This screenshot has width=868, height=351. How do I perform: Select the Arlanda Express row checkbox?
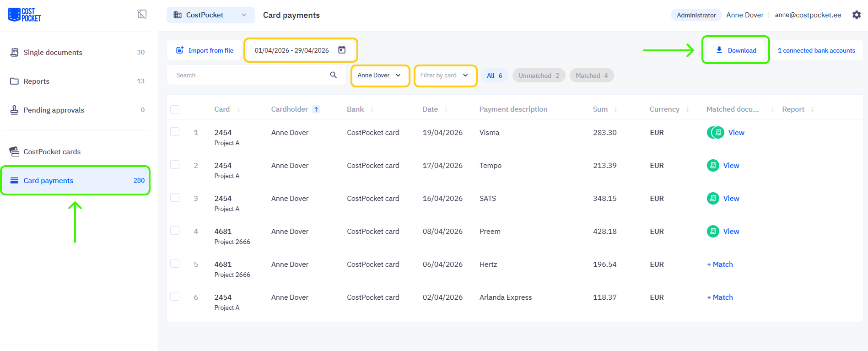click(175, 296)
